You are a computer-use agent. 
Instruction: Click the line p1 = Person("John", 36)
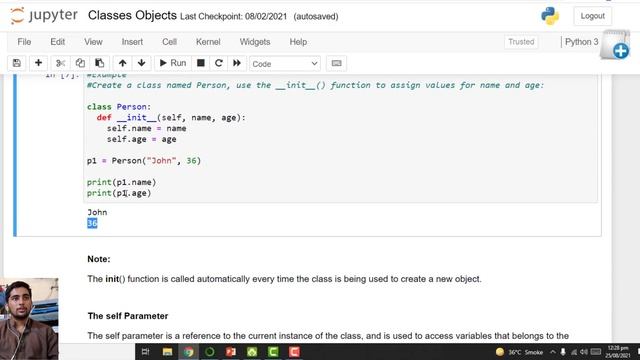[x=144, y=161]
